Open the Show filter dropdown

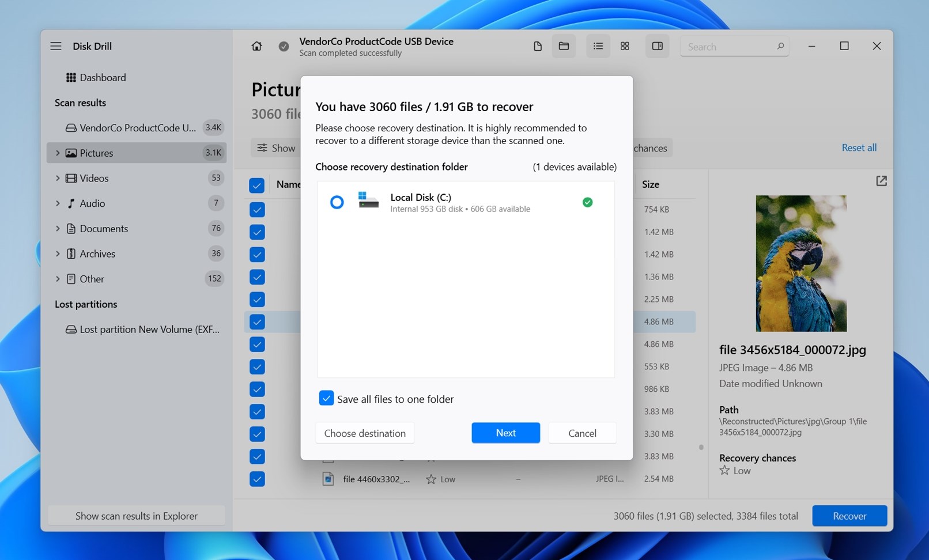tap(275, 148)
